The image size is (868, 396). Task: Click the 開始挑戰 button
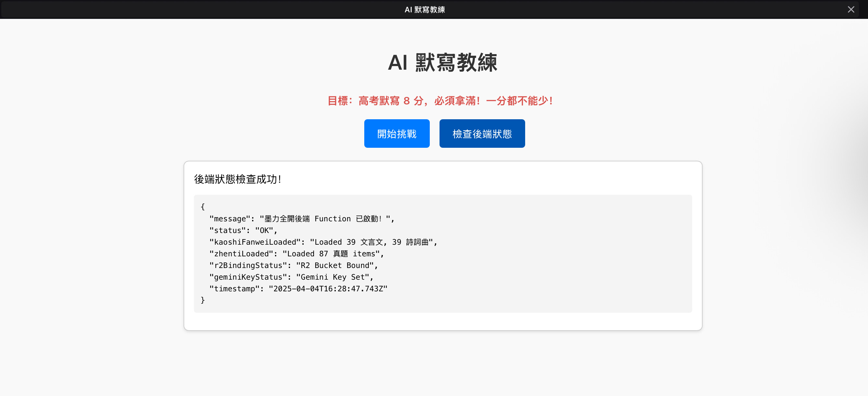point(397,134)
